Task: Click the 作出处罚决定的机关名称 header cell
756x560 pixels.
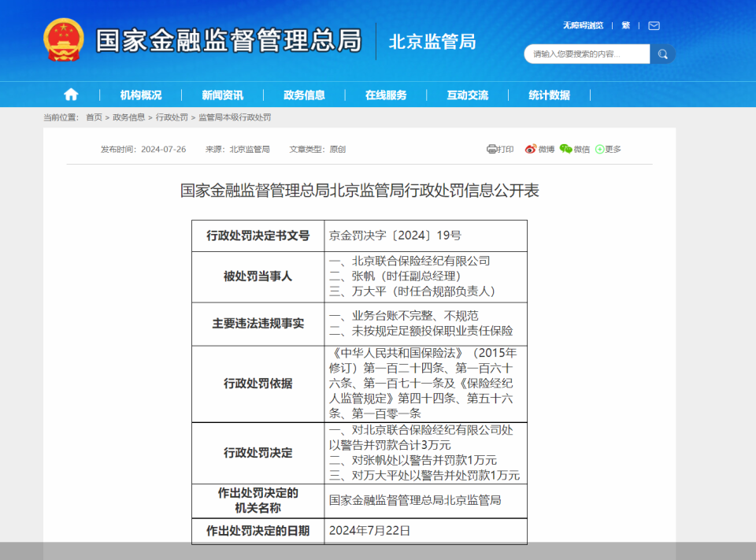Action: tap(258, 501)
